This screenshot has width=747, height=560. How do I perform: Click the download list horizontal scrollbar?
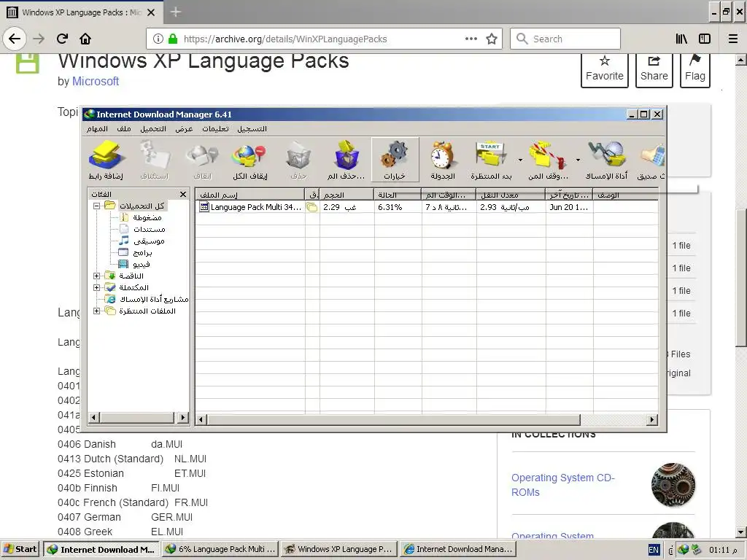(x=393, y=419)
